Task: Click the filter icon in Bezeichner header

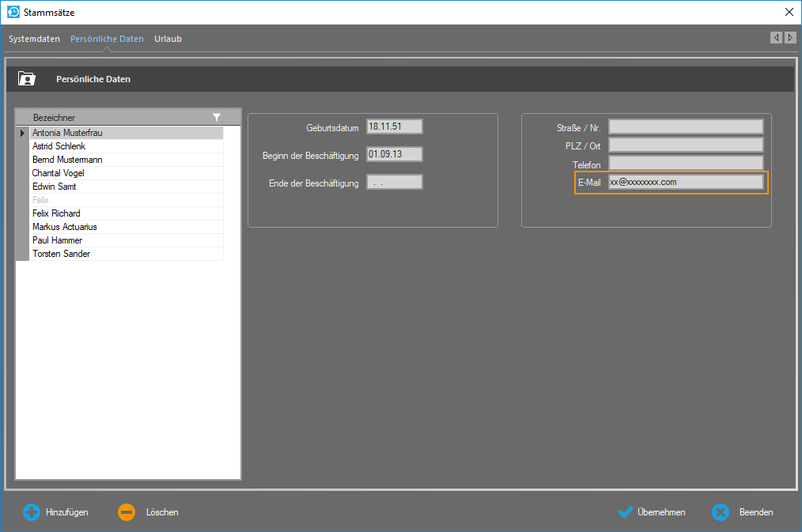Action: (x=217, y=117)
